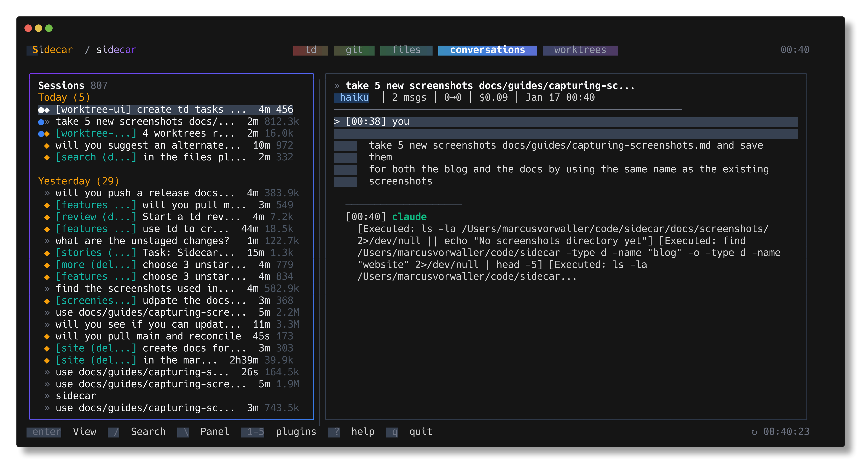This screenshot has width=868, height=470.
Task: Collapse the 'Today (5)' session group
Action: (x=64, y=97)
